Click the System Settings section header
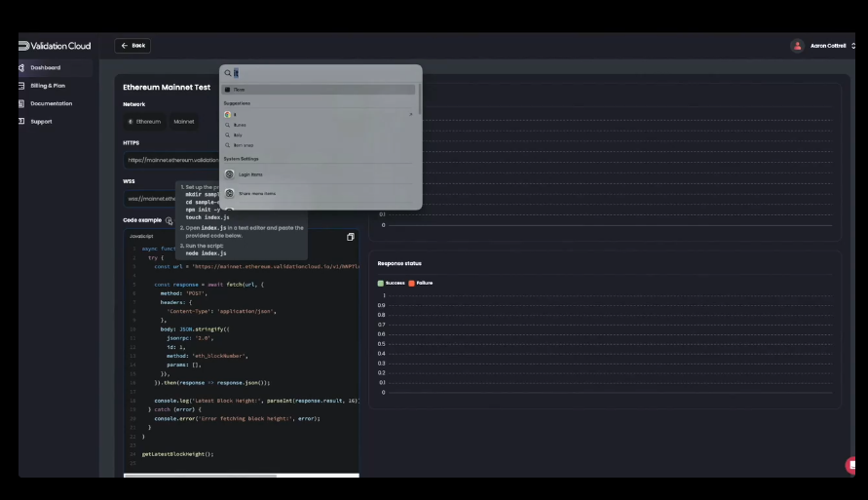The image size is (868, 500). click(x=241, y=159)
